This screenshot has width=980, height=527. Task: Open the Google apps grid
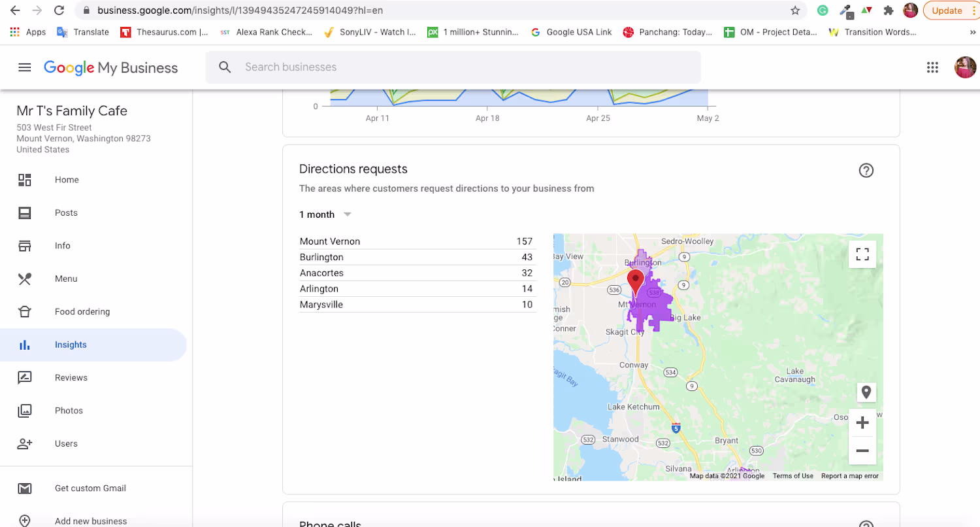tap(932, 67)
